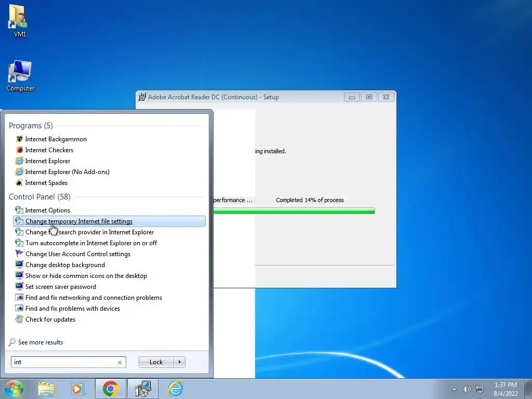
Task: Open Turn autocomplete in Internet Explorer on or off
Action: click(x=91, y=243)
